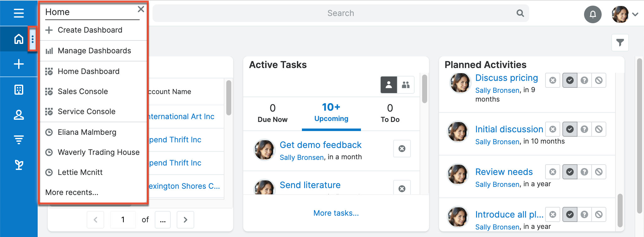Viewport: 644px width, 237px height.
Task: Open the hamburger navigation menu
Action: coord(19,13)
